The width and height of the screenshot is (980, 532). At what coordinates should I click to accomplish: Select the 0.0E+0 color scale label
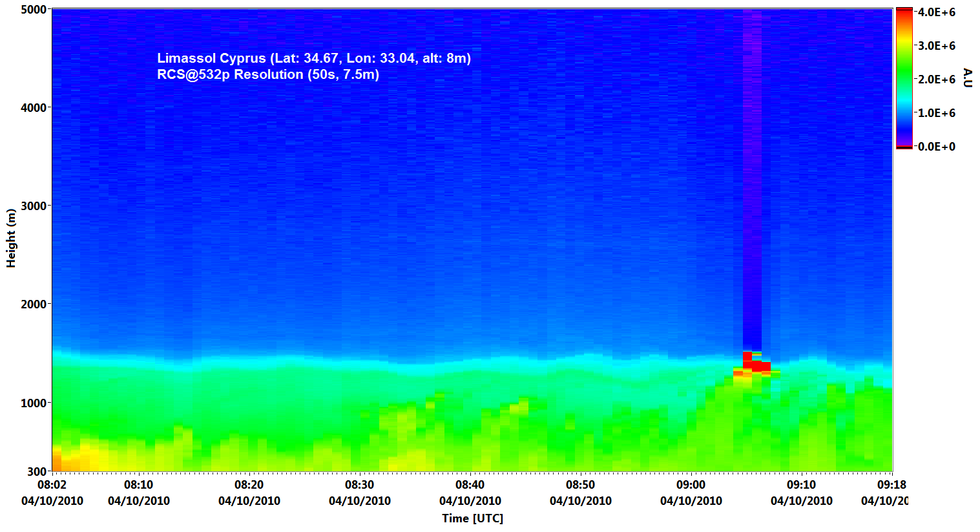tap(937, 147)
